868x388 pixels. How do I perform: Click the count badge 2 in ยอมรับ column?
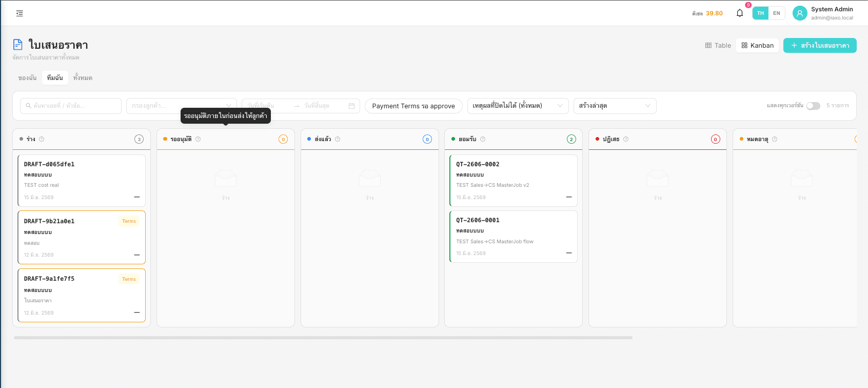[571, 139]
